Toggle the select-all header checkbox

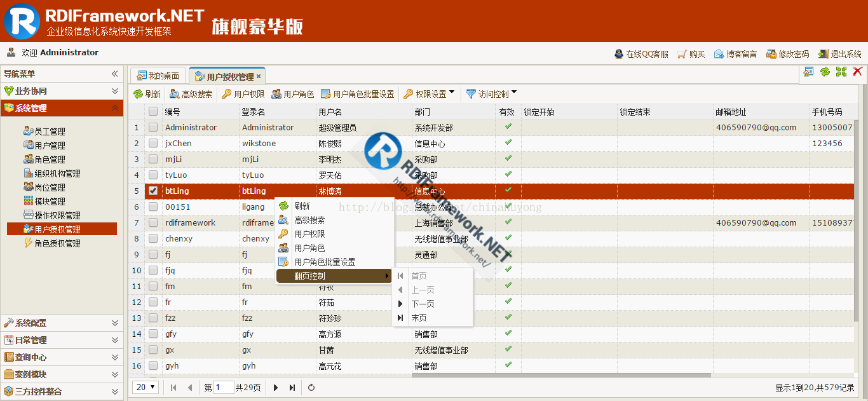pos(153,112)
